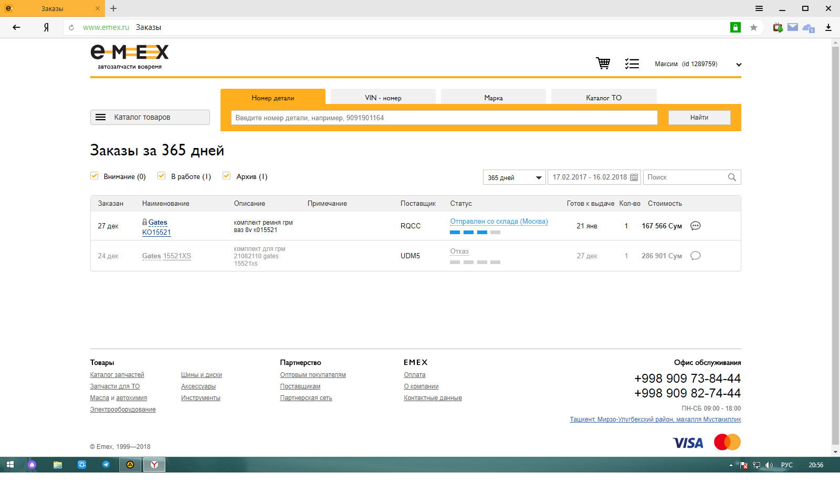Open Telegram from the taskbar
Image resolution: width=840 pixels, height=504 pixels.
[x=106, y=465]
